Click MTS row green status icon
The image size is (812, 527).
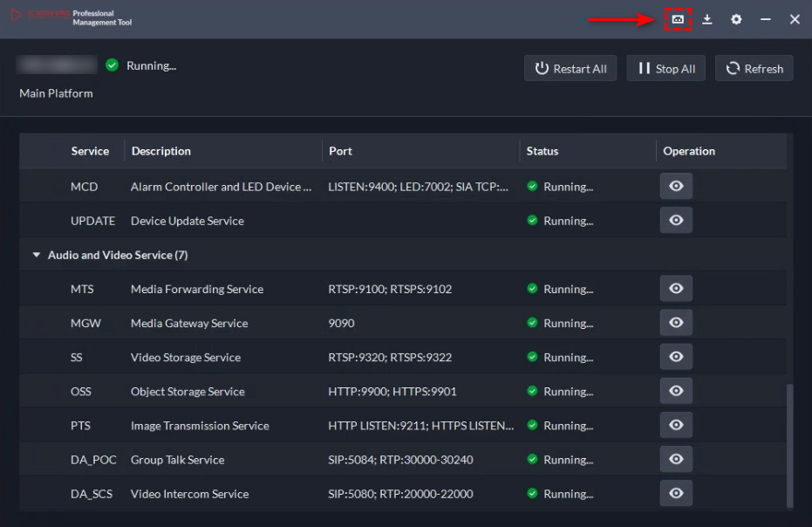532,289
